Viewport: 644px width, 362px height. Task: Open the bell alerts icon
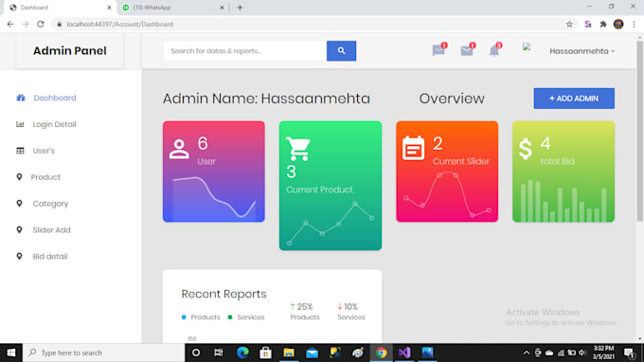pyautogui.click(x=494, y=50)
